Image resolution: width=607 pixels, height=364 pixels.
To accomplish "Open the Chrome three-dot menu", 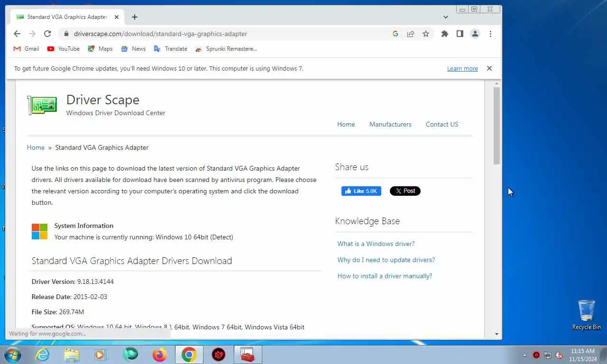I will [x=490, y=34].
